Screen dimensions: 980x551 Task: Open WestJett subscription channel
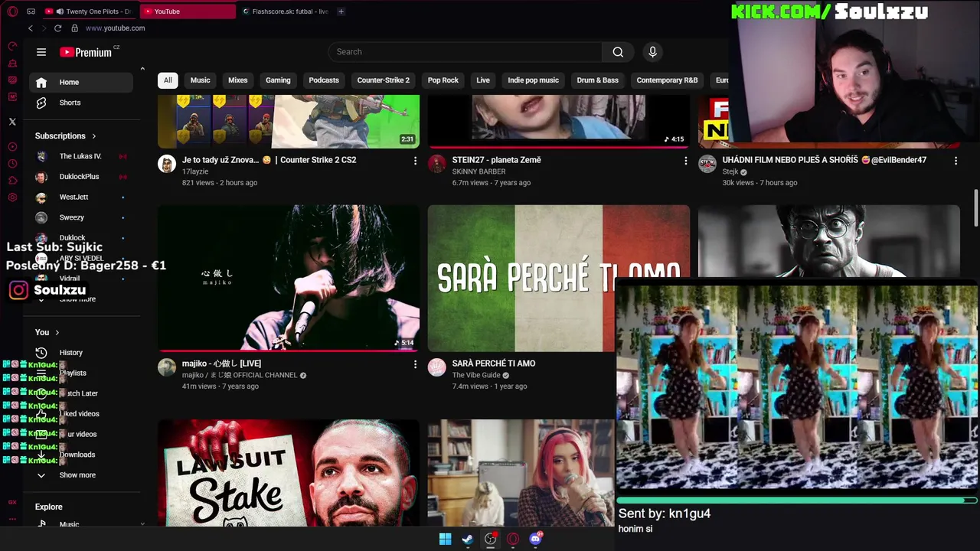tap(80, 197)
